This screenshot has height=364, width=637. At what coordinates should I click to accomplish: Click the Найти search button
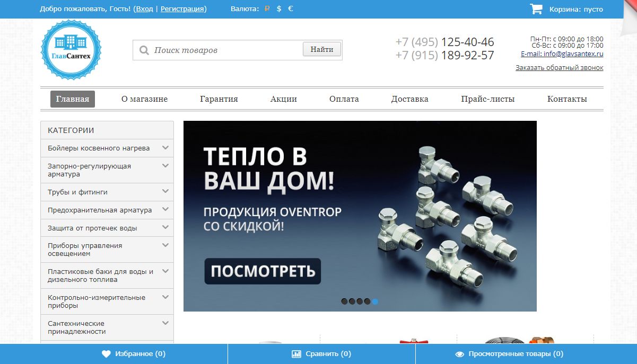pyautogui.click(x=322, y=50)
